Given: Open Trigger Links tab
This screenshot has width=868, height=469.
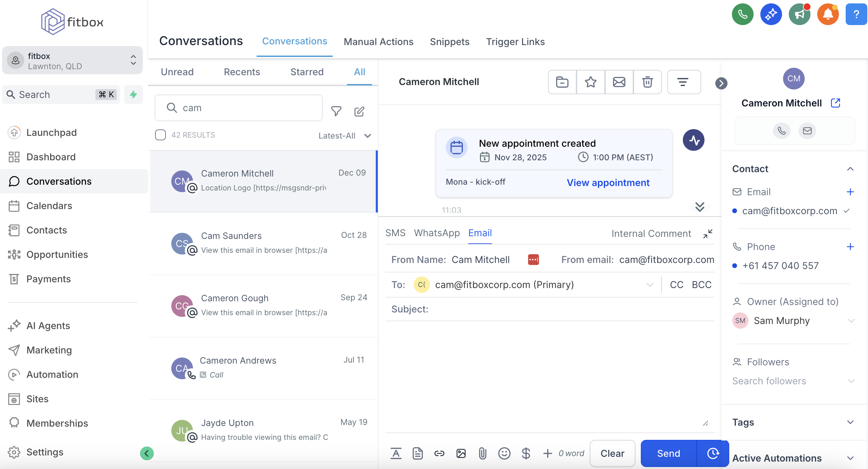Looking at the screenshot, I should point(515,42).
